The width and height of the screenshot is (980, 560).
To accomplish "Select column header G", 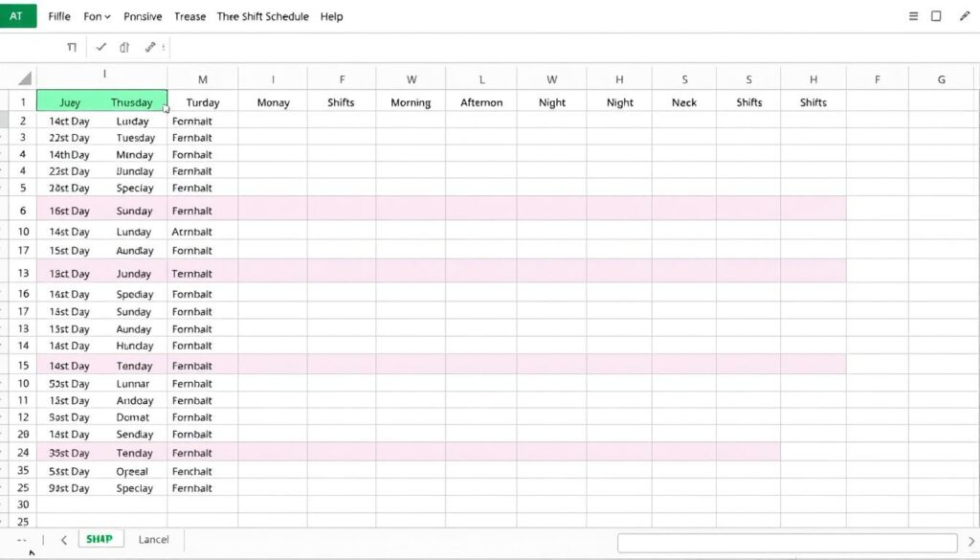I will (942, 79).
